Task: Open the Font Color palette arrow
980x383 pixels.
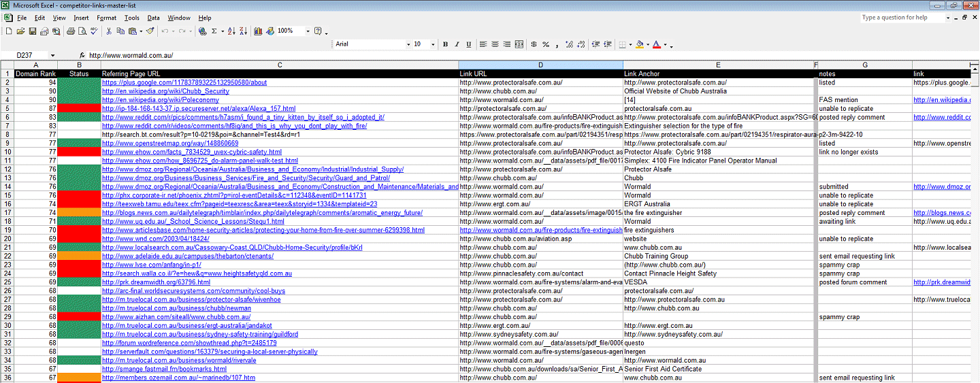Action: point(665,44)
